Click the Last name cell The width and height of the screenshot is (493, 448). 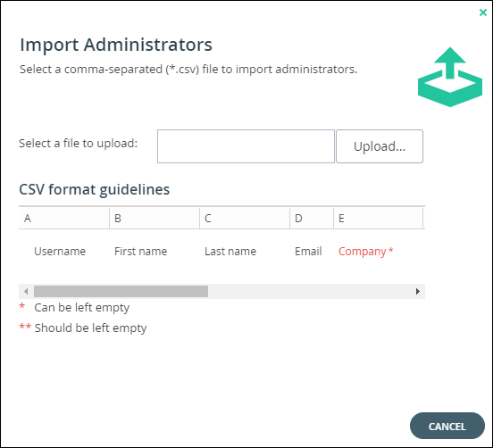point(230,252)
